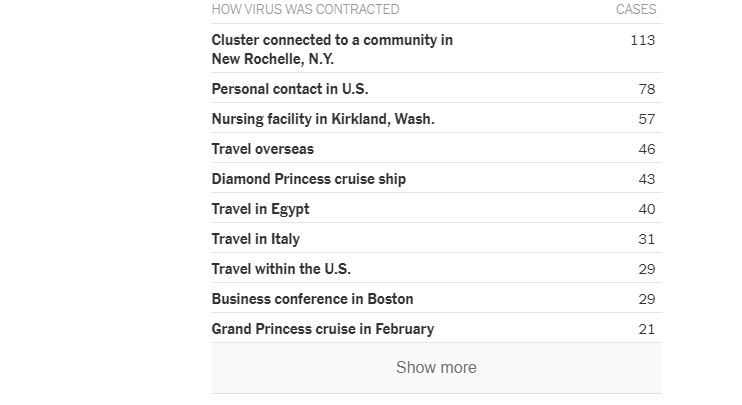Click Business conference in Boston entry
The width and height of the screenshot is (742, 405).
(312, 299)
